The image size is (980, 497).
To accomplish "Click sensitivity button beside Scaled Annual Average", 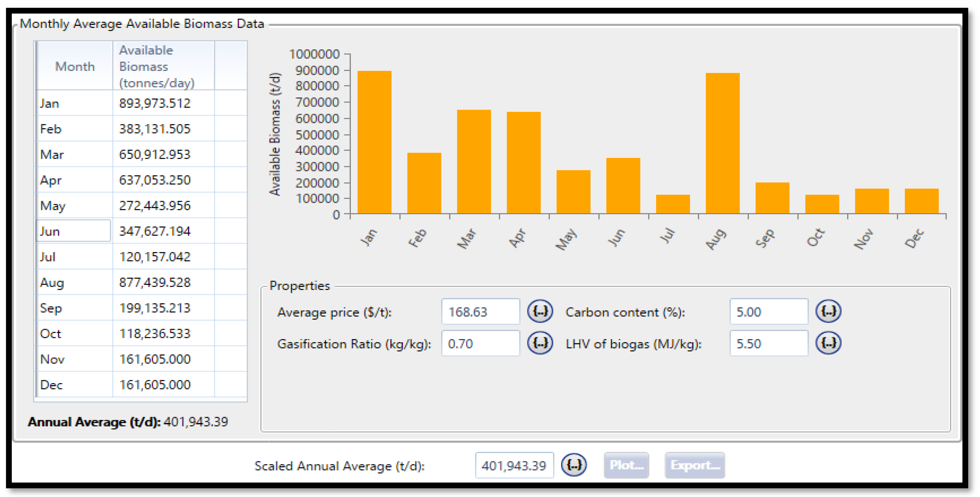I will [x=574, y=465].
